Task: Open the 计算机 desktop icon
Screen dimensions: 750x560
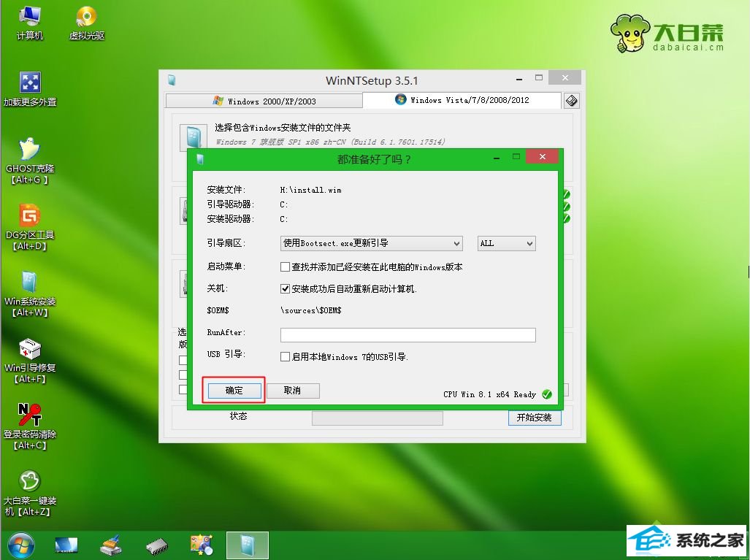Action: click(x=30, y=23)
